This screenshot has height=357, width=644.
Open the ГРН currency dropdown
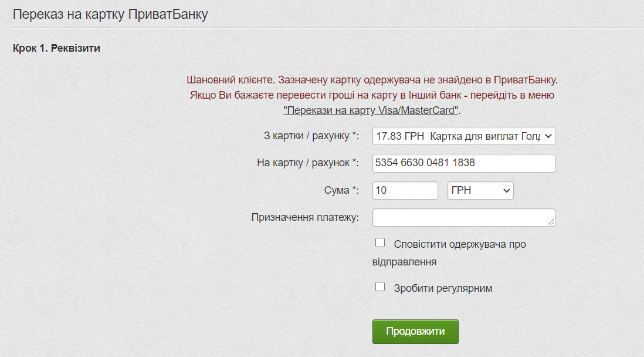point(480,190)
